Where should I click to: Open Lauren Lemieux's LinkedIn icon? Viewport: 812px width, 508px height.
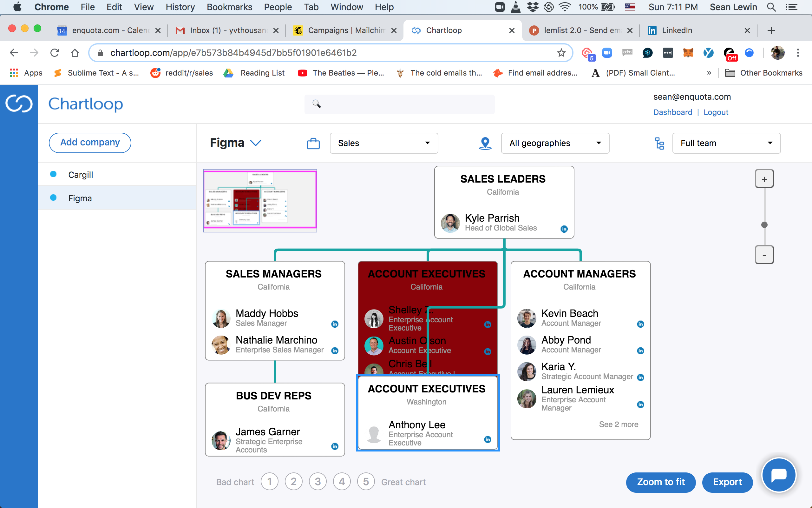pos(640,404)
